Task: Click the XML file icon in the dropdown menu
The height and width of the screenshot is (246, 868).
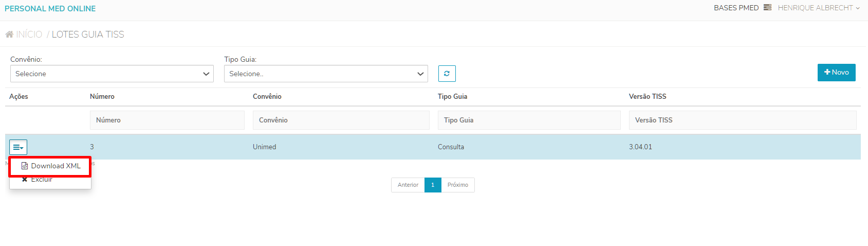Action: point(25,166)
